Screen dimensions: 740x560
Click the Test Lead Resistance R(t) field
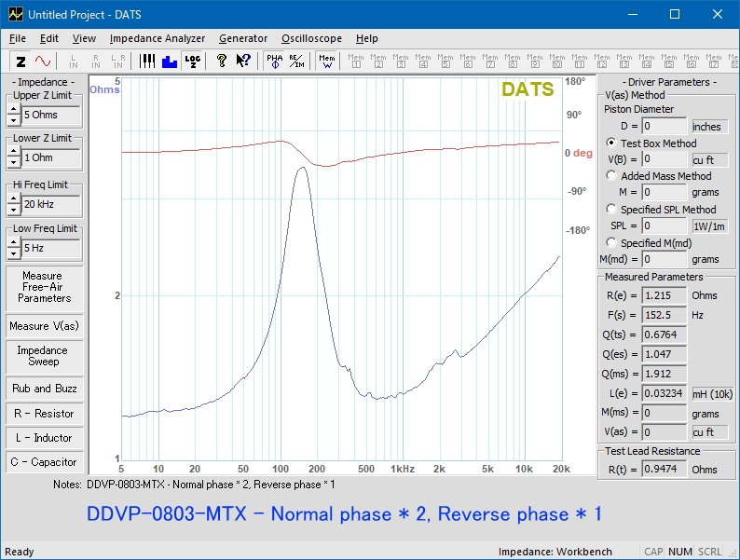(x=664, y=470)
